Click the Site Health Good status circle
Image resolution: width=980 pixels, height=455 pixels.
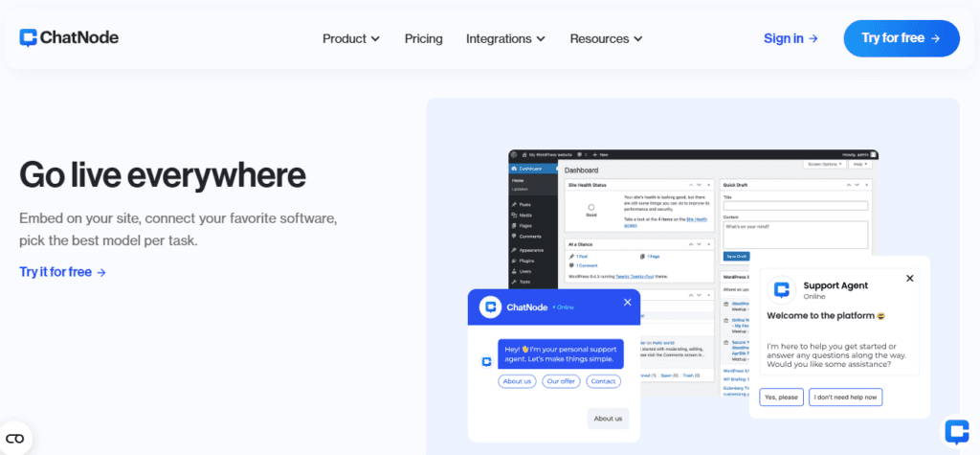coord(591,207)
